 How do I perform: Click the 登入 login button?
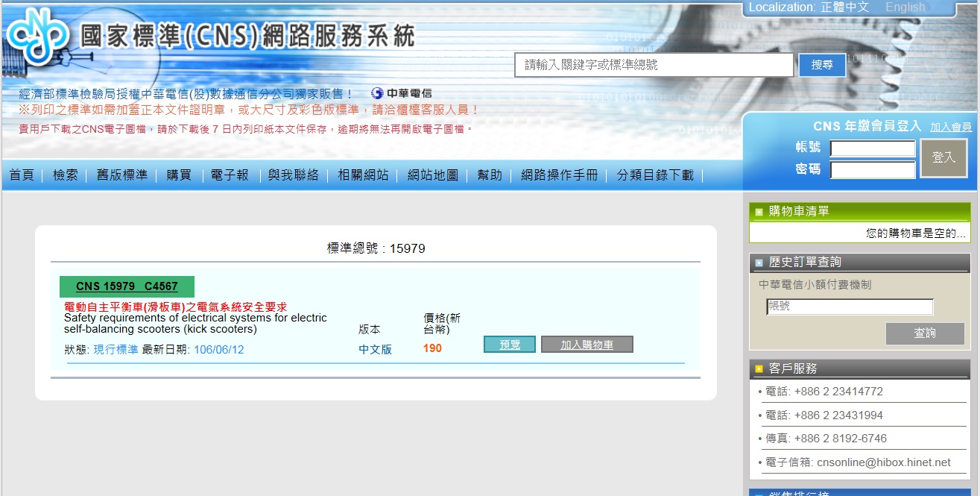coord(943,158)
